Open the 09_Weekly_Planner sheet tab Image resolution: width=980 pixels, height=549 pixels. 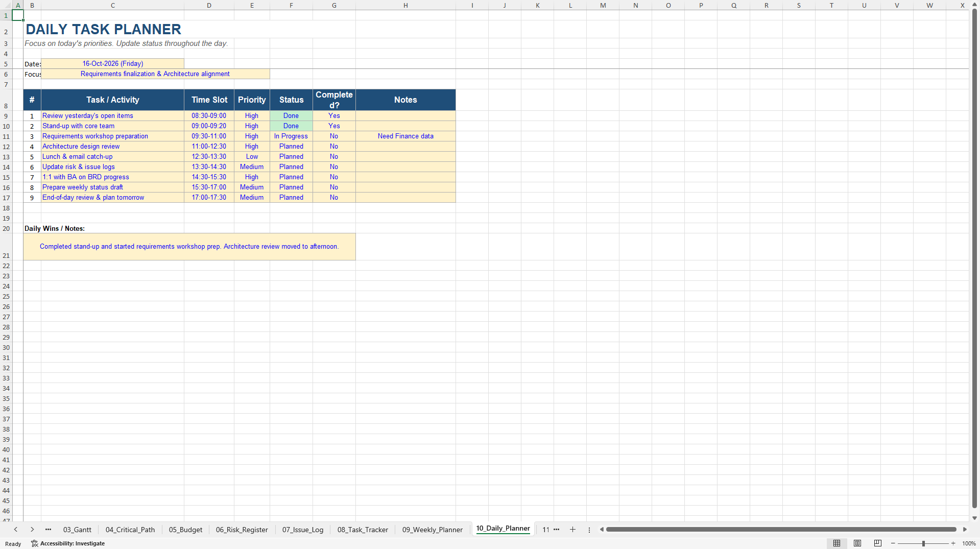(x=432, y=530)
